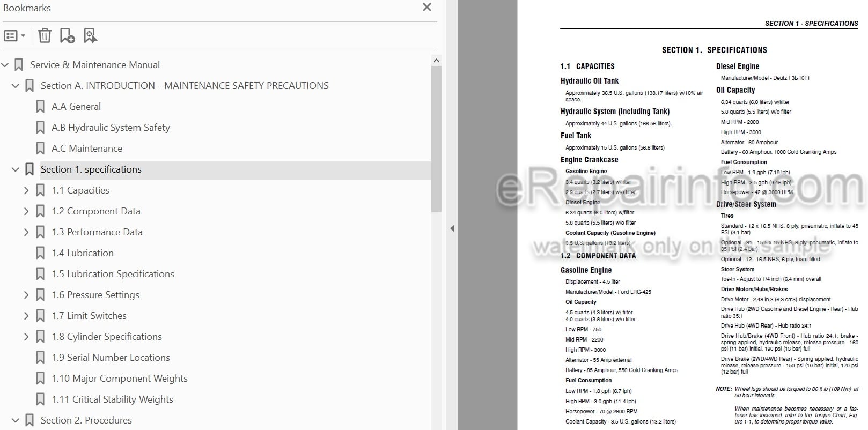Collapse Section A. INTRODUCTION node
The image size is (868, 430).
click(16, 86)
